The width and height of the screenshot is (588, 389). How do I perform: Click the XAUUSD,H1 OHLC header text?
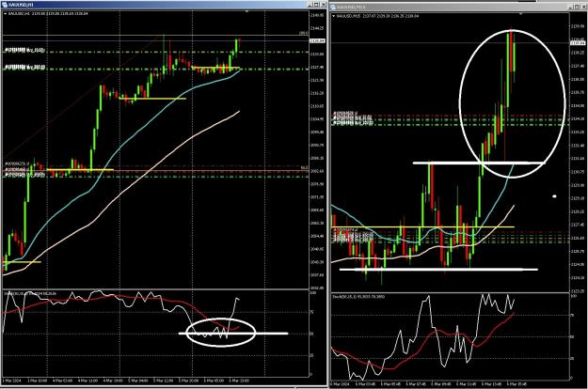coord(48,13)
